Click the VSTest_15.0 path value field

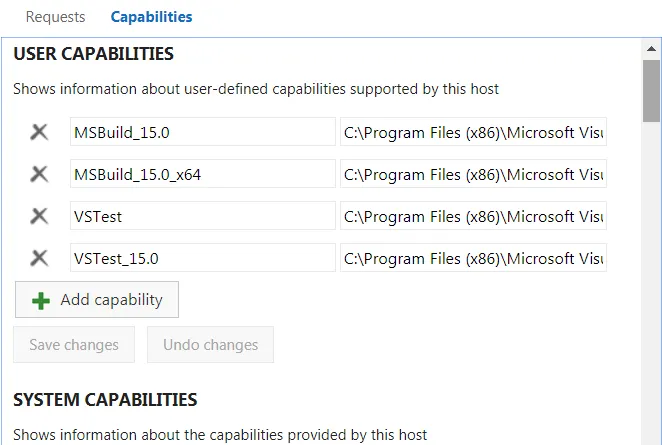coord(473,258)
